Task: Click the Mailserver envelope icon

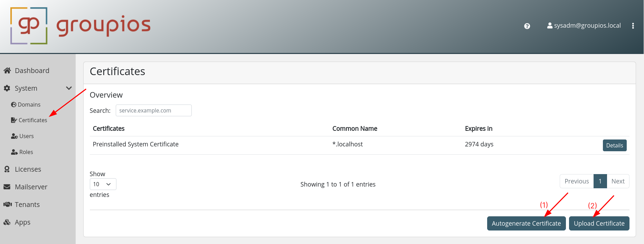Action: [7, 187]
